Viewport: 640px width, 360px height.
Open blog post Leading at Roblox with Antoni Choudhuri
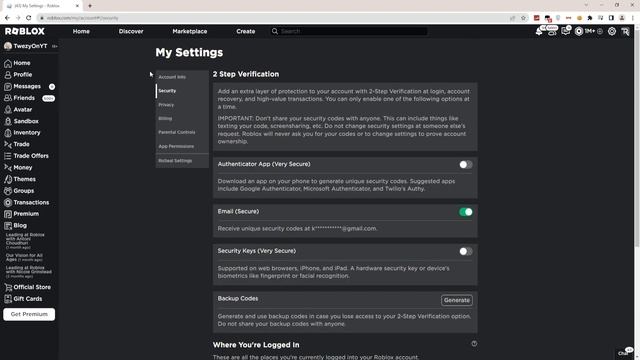25,241
